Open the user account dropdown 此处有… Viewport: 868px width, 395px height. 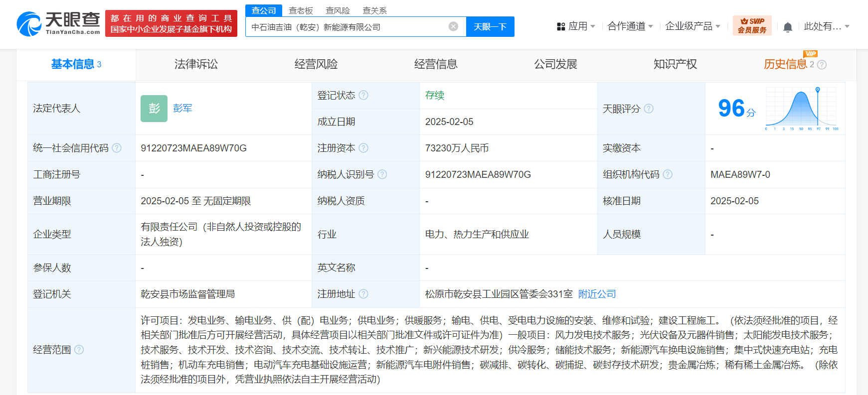click(826, 26)
